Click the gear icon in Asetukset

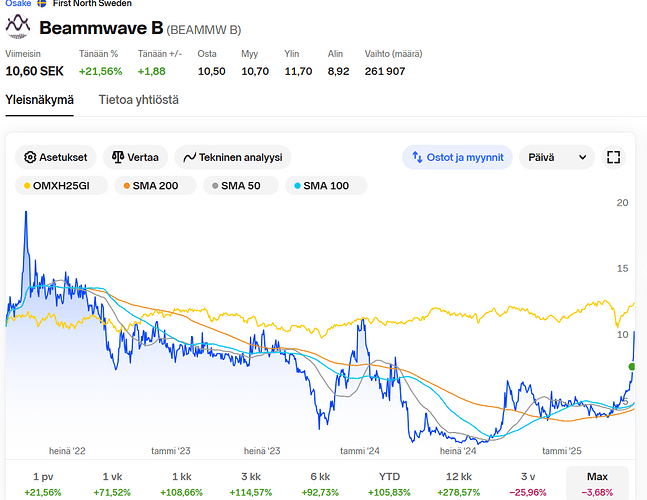point(30,157)
